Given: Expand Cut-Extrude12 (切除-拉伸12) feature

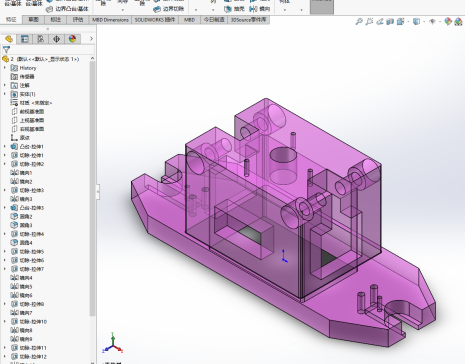Looking at the screenshot, I should (x=5, y=357).
